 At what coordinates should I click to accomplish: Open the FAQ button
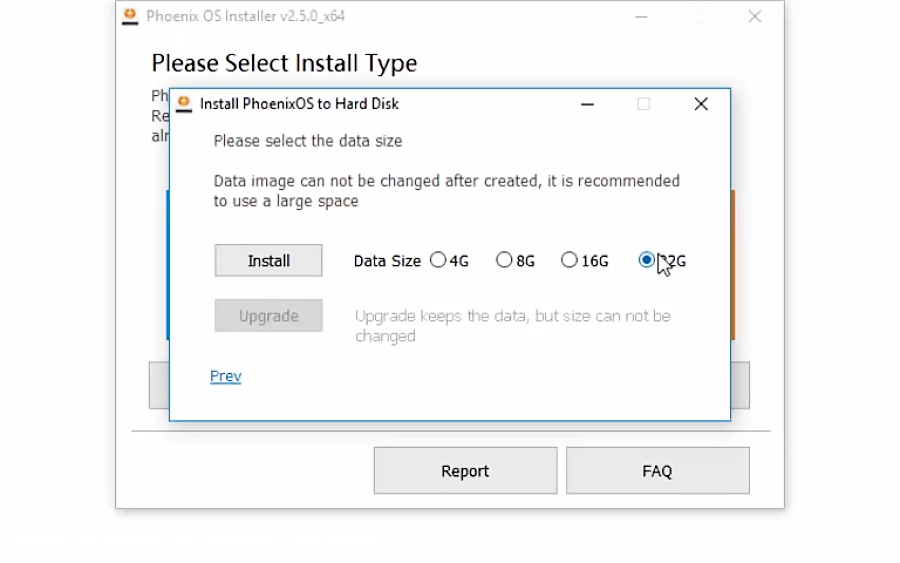657,471
